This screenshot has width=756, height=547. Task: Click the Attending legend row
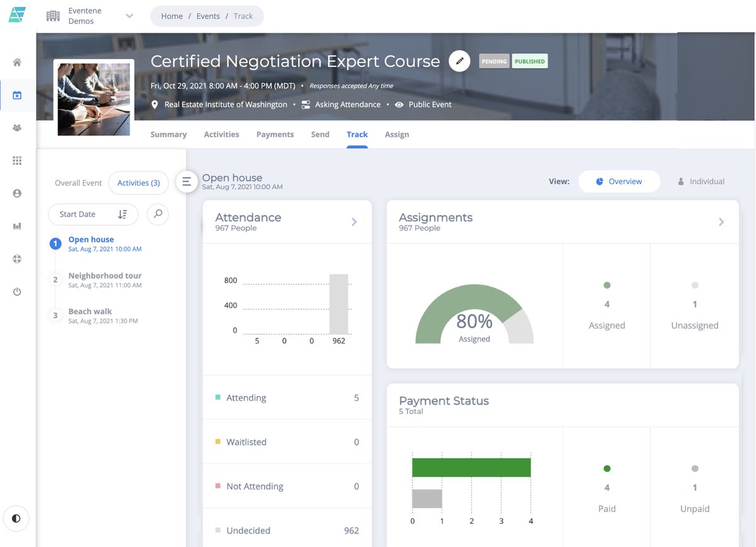pos(287,398)
